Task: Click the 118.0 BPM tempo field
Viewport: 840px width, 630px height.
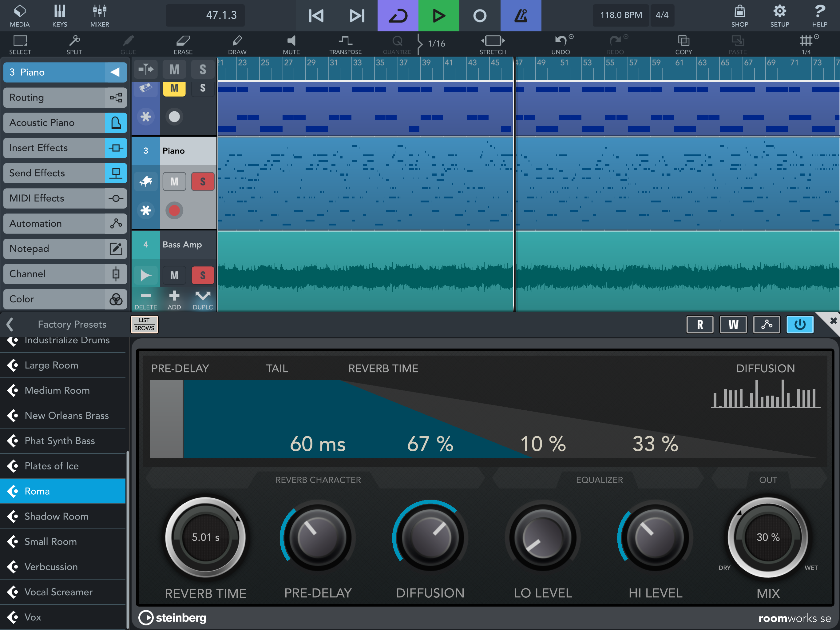Action: pos(620,15)
